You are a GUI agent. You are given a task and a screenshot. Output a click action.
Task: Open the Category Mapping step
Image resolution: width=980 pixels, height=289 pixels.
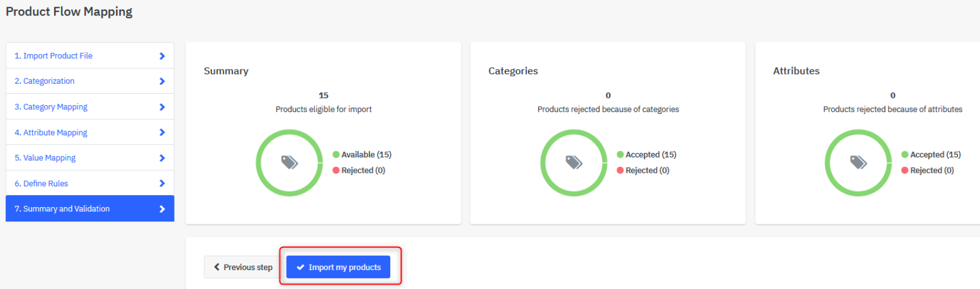click(90, 107)
